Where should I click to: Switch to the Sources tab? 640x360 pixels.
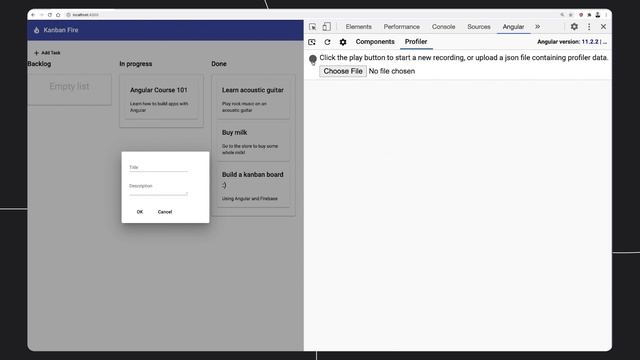[479, 27]
